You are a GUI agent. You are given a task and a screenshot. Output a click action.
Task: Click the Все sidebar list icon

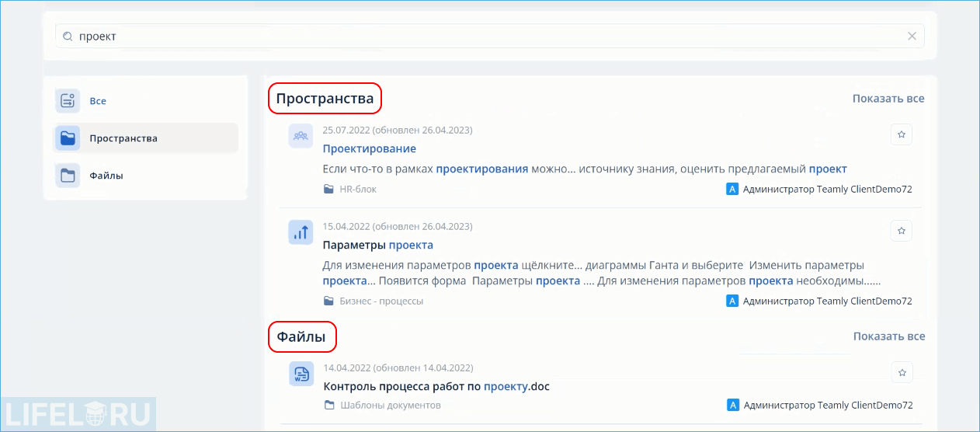click(x=68, y=101)
